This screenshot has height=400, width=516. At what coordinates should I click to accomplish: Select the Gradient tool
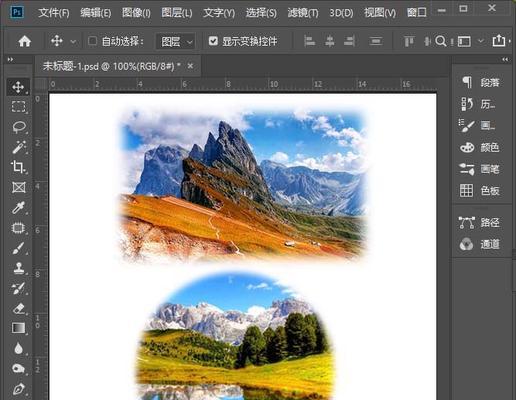[18, 328]
